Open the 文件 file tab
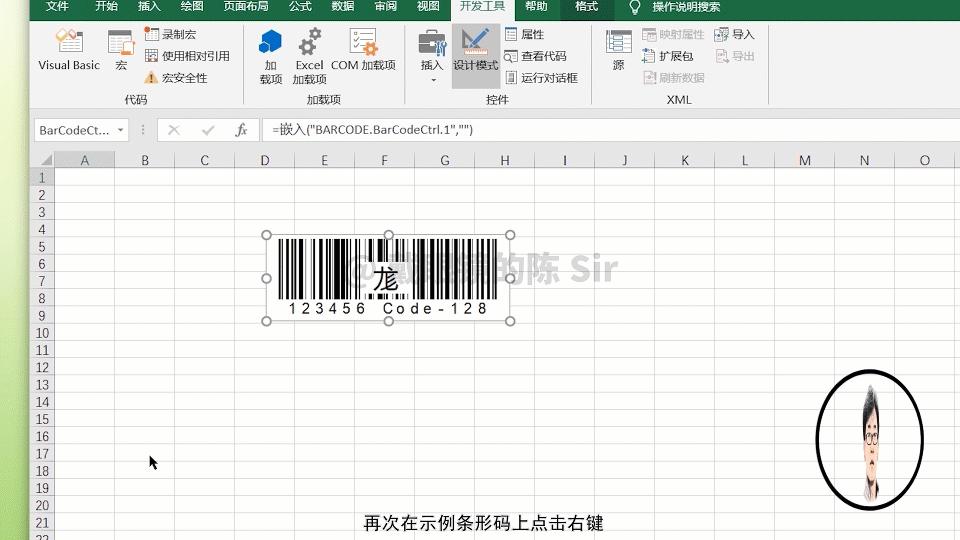960x540 pixels. 57,7
